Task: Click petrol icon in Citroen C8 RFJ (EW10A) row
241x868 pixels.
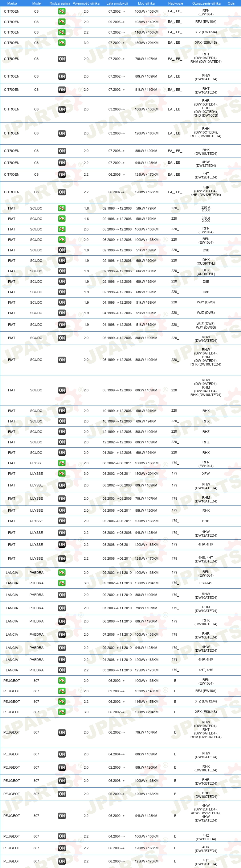Action: (62, 22)
